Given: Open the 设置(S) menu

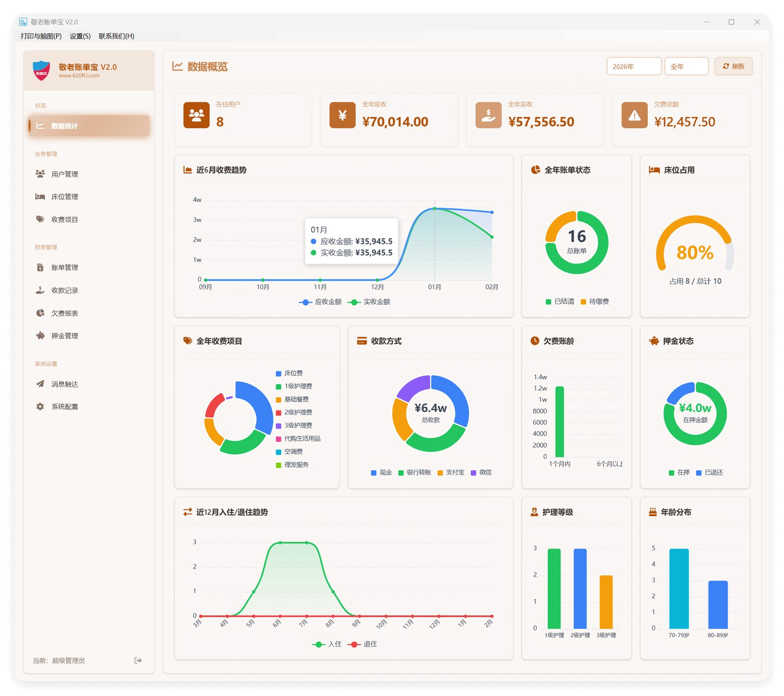Looking at the screenshot, I should [80, 36].
